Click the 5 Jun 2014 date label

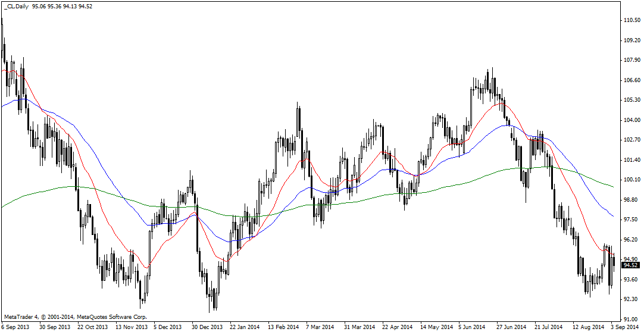coord(472,327)
